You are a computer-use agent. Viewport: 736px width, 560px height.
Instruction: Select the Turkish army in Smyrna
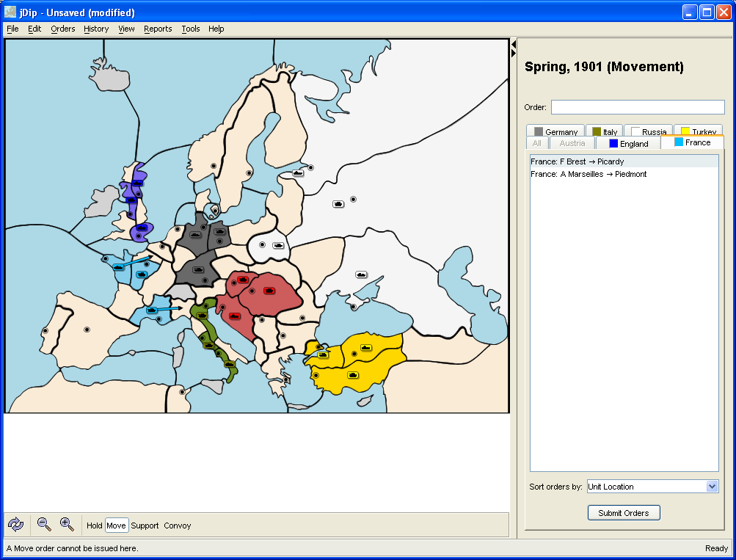click(x=353, y=375)
